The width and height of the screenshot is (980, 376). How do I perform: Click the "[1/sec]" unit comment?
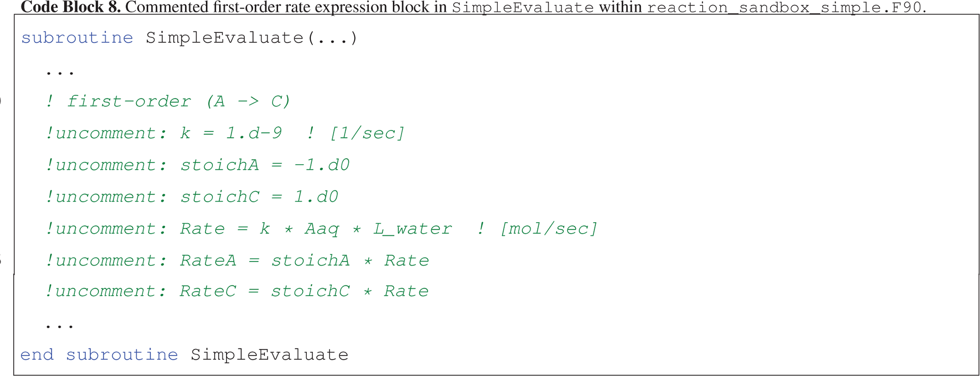click(367, 133)
